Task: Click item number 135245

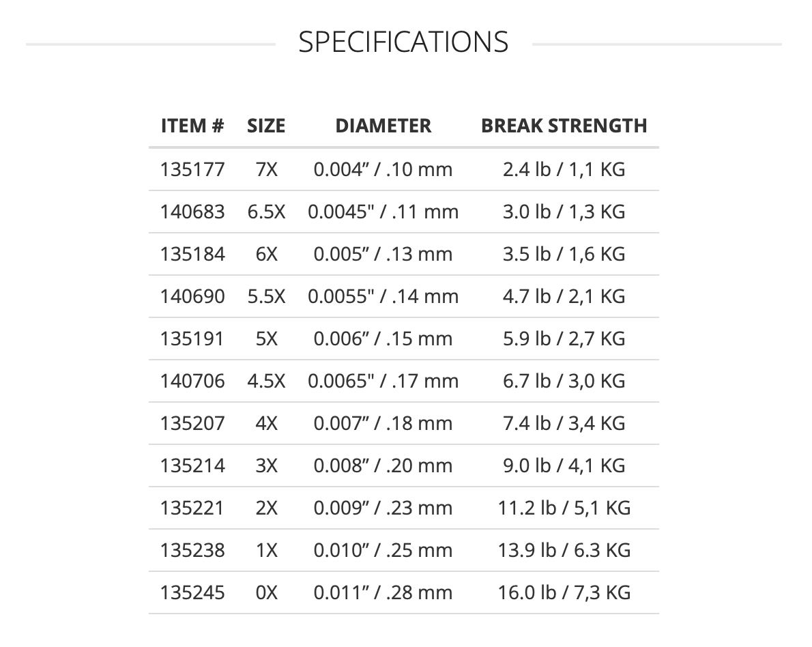Action: pyautogui.click(x=192, y=592)
